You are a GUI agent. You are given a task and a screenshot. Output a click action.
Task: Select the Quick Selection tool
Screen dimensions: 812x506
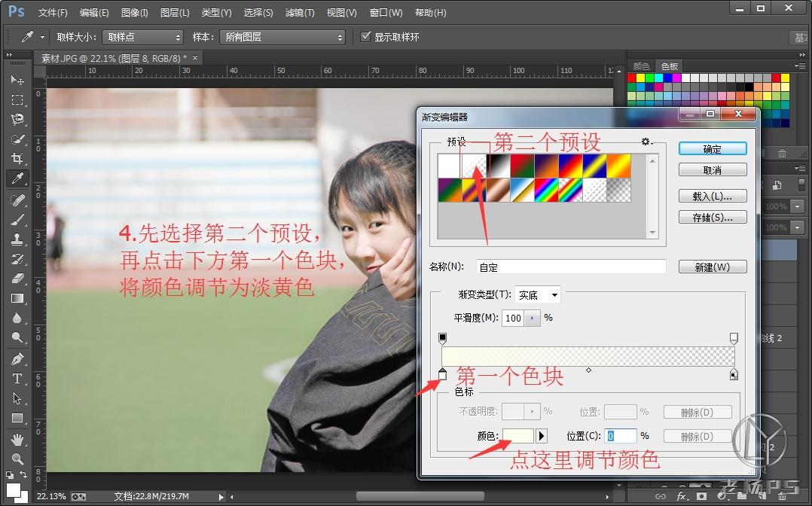click(17, 139)
